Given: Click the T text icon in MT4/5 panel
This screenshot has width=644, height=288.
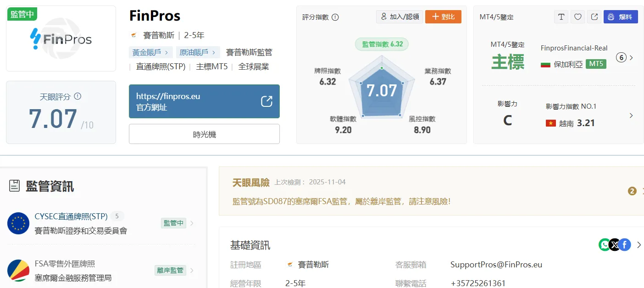Looking at the screenshot, I should [561, 17].
